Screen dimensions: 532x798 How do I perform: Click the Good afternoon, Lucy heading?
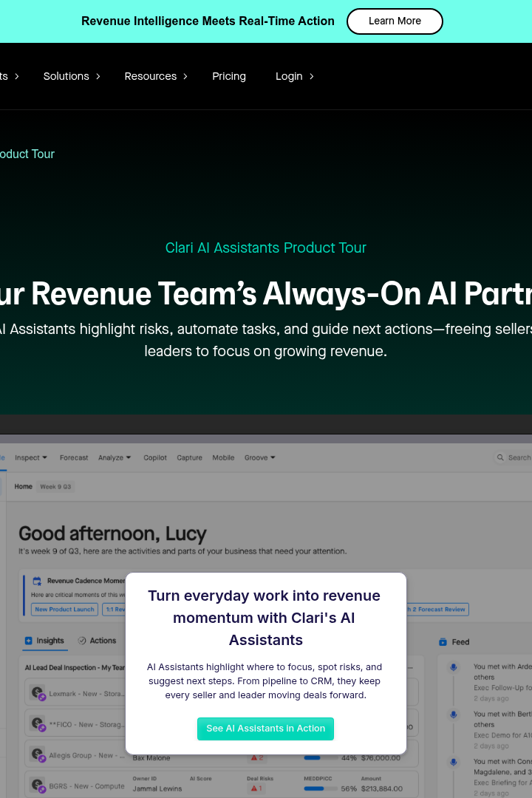point(112,534)
